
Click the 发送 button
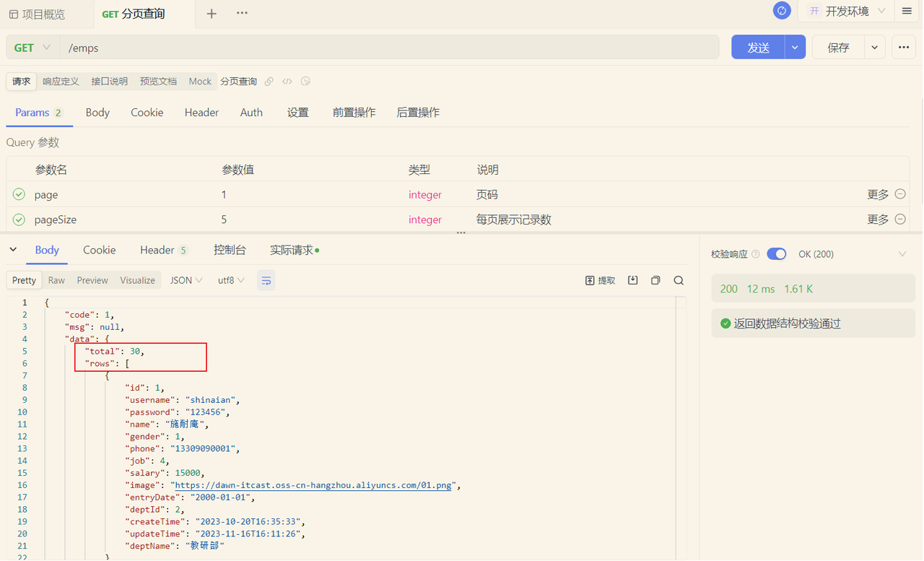[758, 48]
